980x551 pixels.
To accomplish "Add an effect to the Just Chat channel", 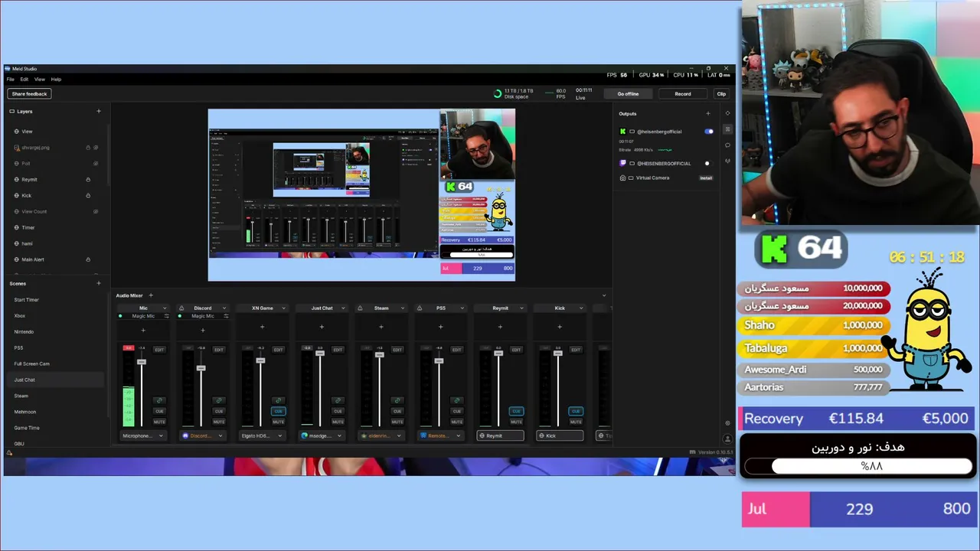I will 322,328.
